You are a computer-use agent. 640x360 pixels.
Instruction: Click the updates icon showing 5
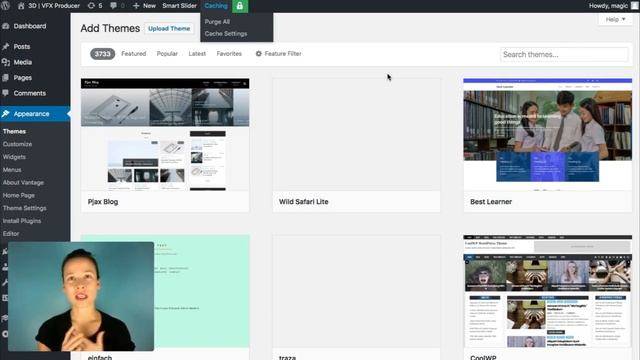[95, 6]
